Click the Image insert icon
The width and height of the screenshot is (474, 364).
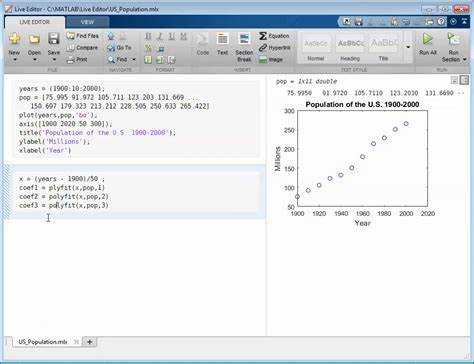pos(263,60)
